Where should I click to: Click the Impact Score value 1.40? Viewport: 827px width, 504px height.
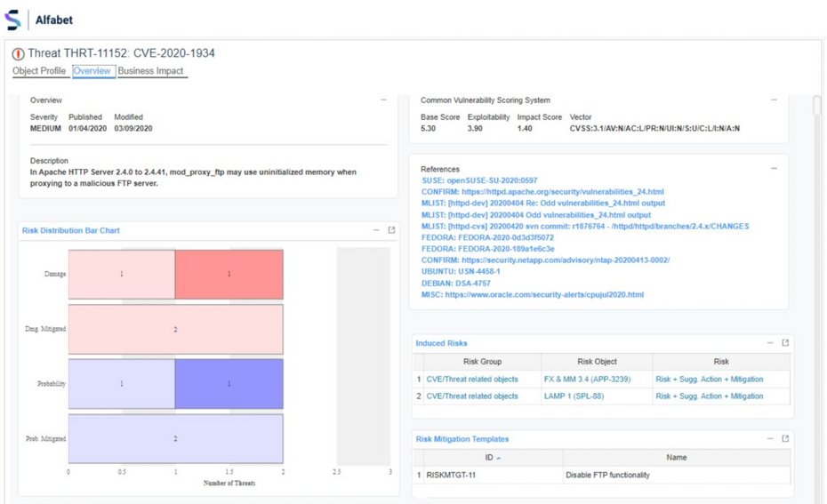tap(525, 128)
